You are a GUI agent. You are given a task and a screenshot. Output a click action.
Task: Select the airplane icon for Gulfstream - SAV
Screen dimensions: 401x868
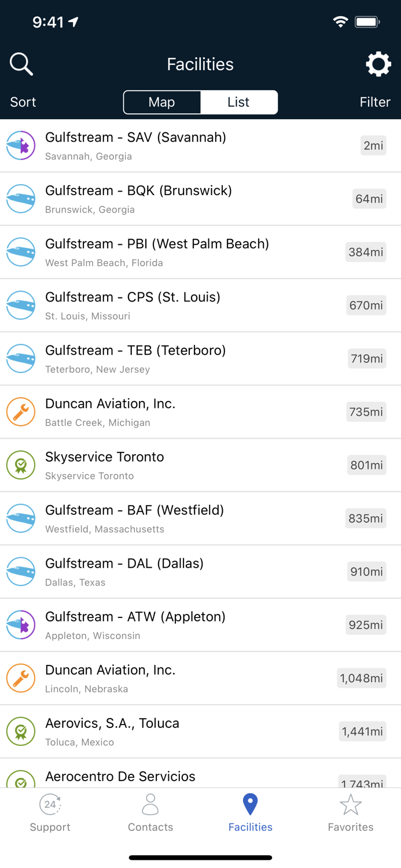coord(20,145)
